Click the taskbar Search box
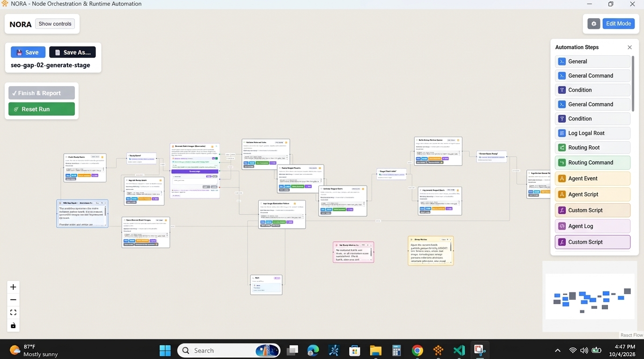Screen dimensions: 644x359 229,350
